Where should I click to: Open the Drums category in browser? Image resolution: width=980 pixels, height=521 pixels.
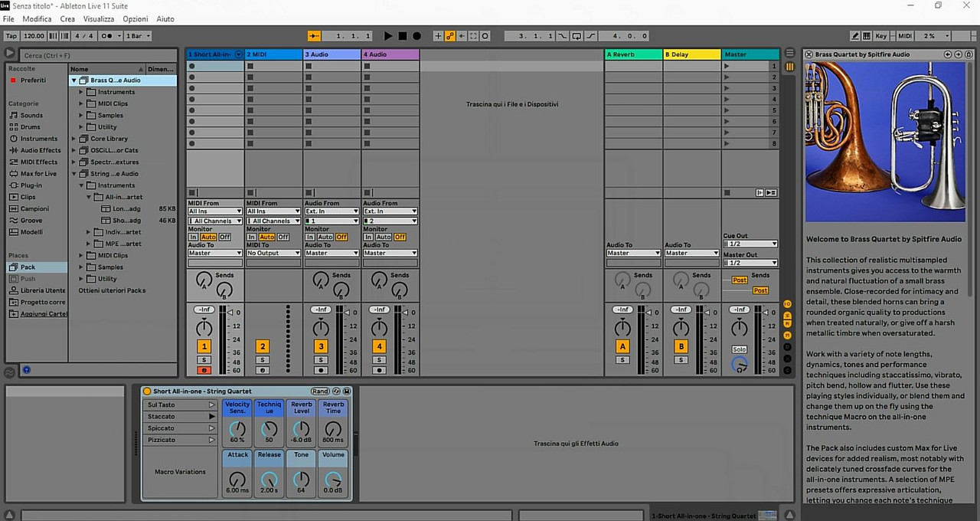tap(30, 127)
